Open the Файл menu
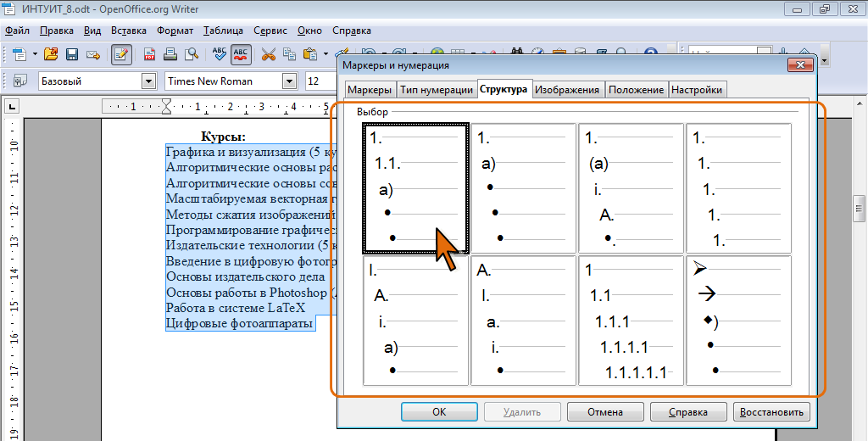The image size is (868, 441). 17,31
